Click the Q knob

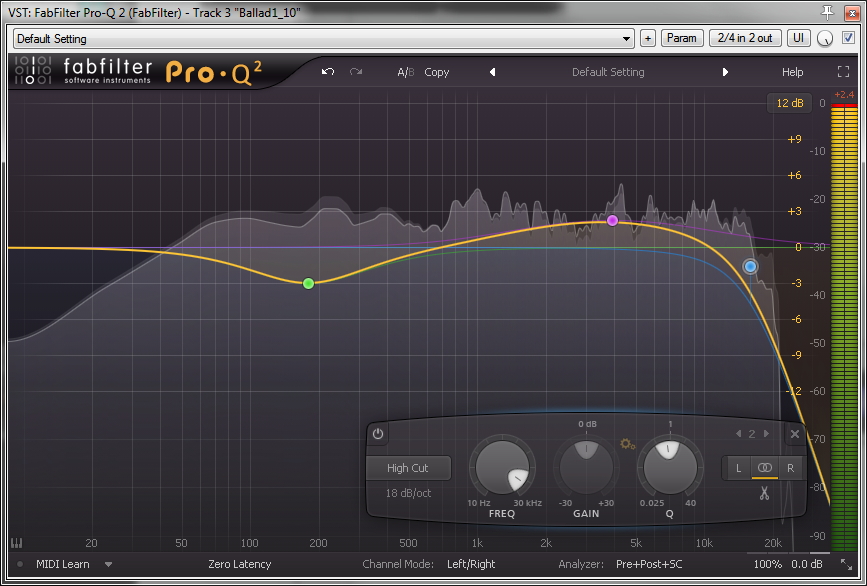click(670, 468)
